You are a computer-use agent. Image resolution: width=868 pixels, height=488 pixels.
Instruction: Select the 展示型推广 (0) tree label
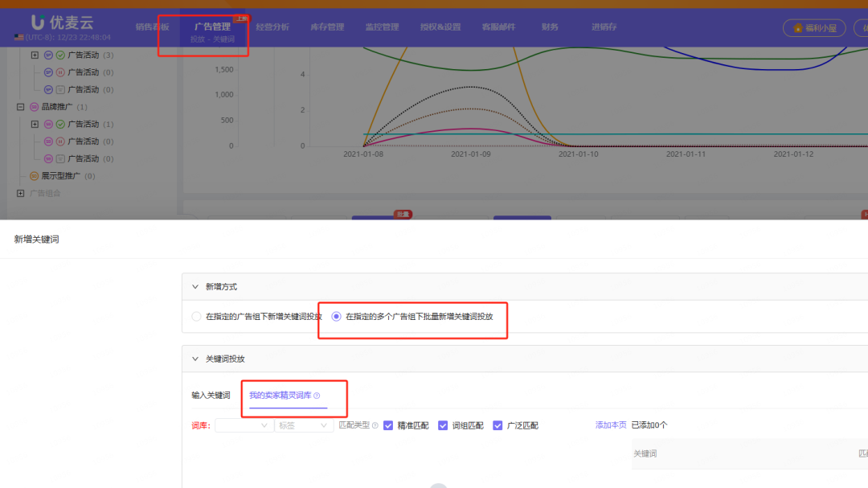pos(68,175)
